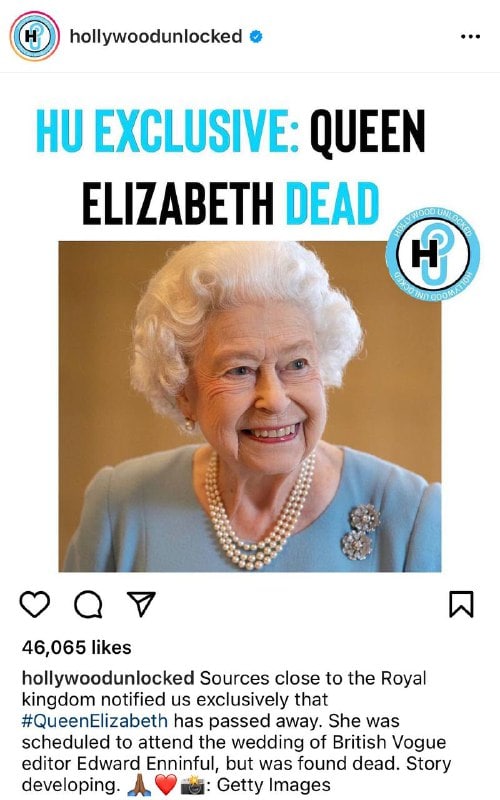The height and width of the screenshot is (800, 500).
Task: Click the round Hollywood Unlocked watermark logo
Action: click(433, 253)
